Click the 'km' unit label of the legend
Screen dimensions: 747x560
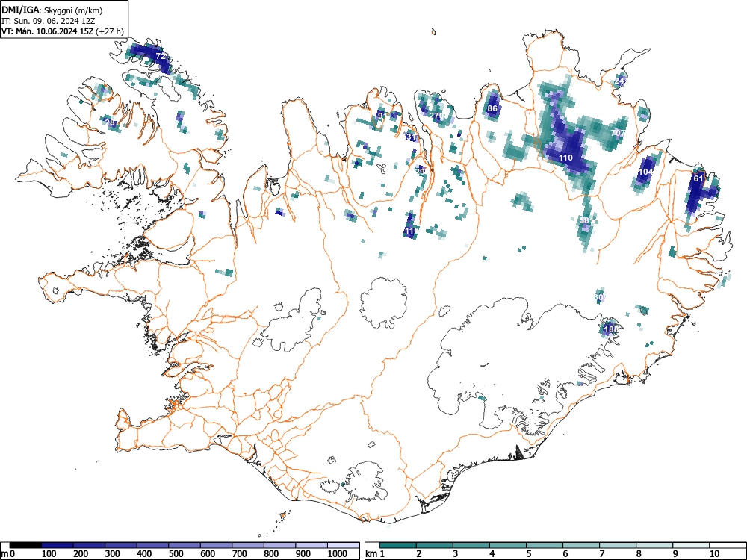coord(371,553)
